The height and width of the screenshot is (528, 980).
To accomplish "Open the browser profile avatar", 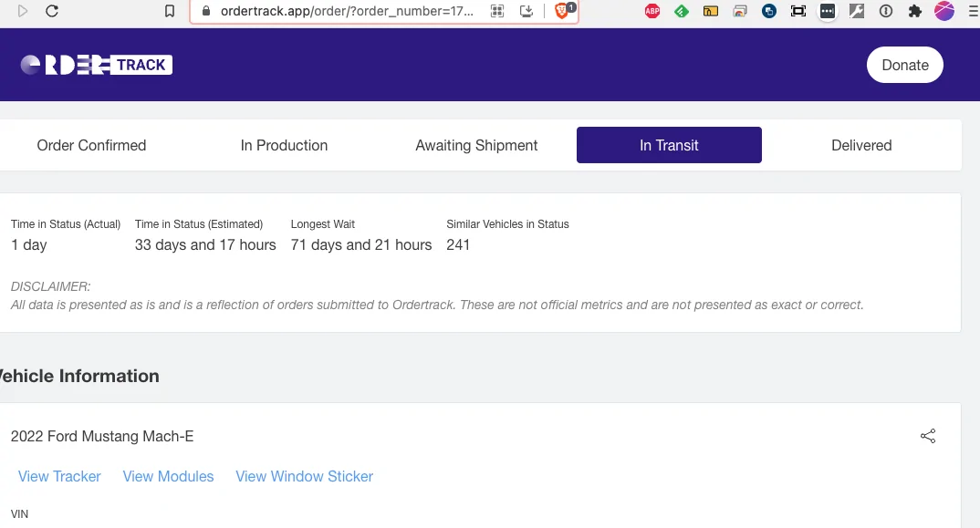I will click(944, 11).
